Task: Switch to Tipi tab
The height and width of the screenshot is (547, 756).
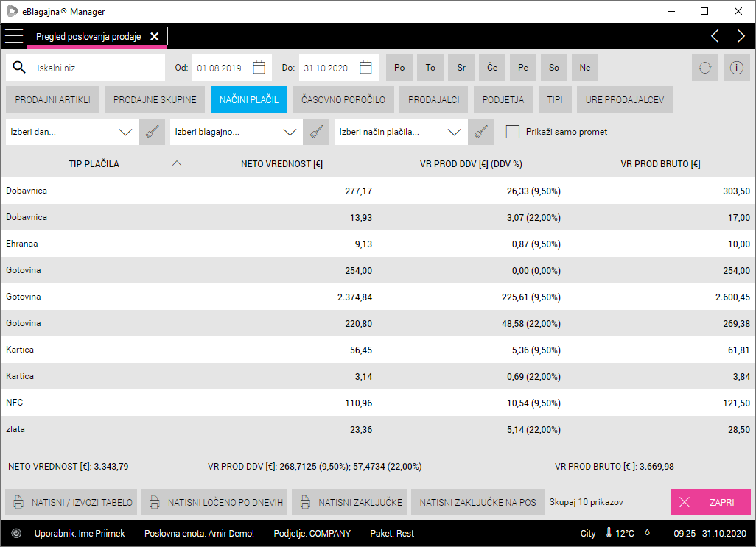Action: pos(554,99)
